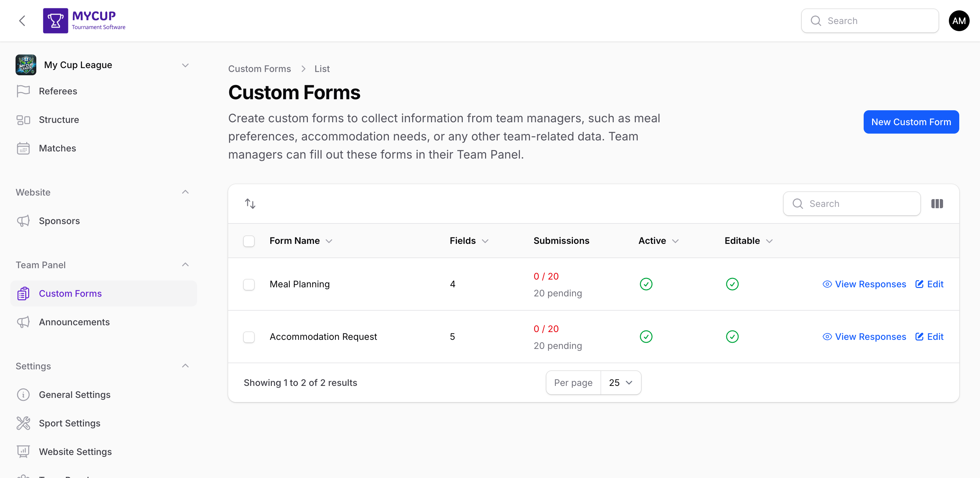
Task: Click the New Custom Form button
Action: pyautogui.click(x=911, y=122)
